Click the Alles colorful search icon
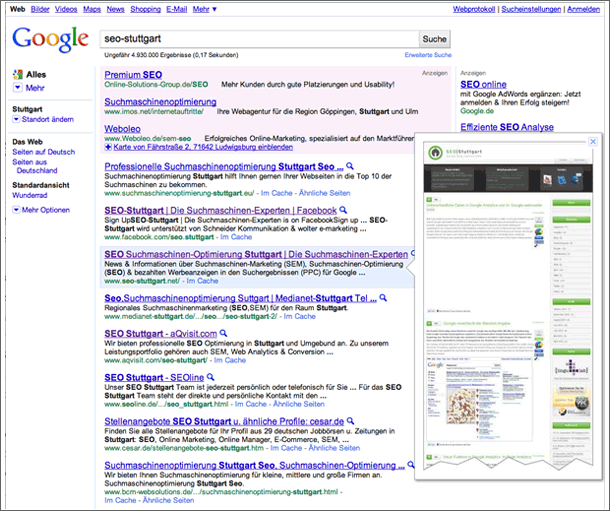 (x=18, y=74)
